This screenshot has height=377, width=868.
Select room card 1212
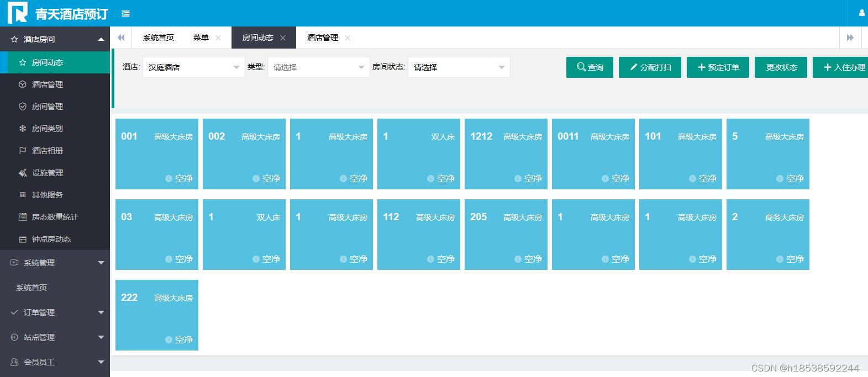506,154
